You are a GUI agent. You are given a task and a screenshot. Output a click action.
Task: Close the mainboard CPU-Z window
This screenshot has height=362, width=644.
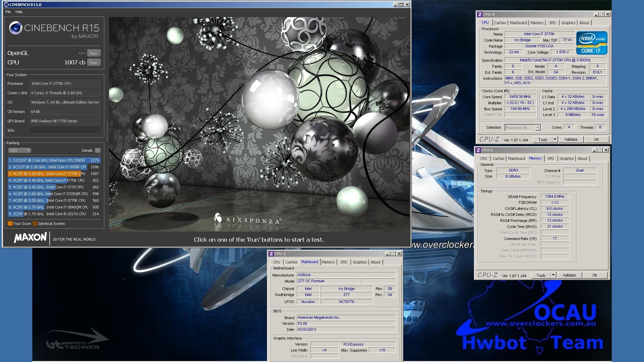(399, 254)
